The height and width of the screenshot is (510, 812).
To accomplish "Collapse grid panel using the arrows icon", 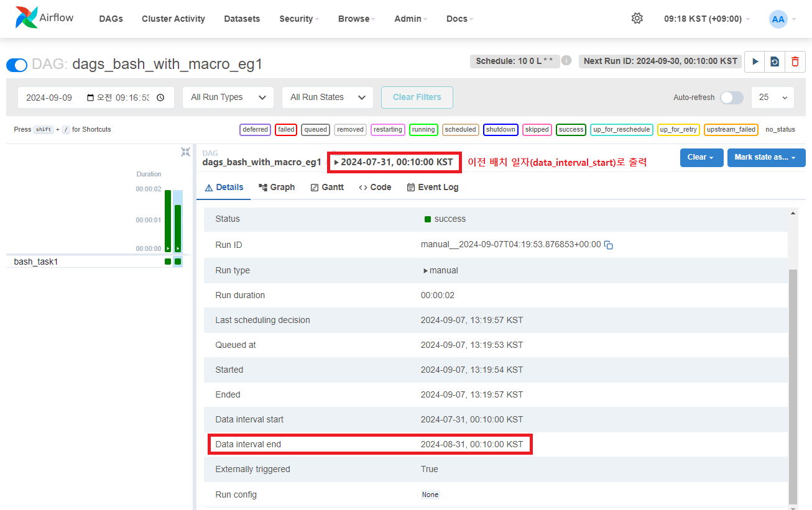I will click(185, 152).
